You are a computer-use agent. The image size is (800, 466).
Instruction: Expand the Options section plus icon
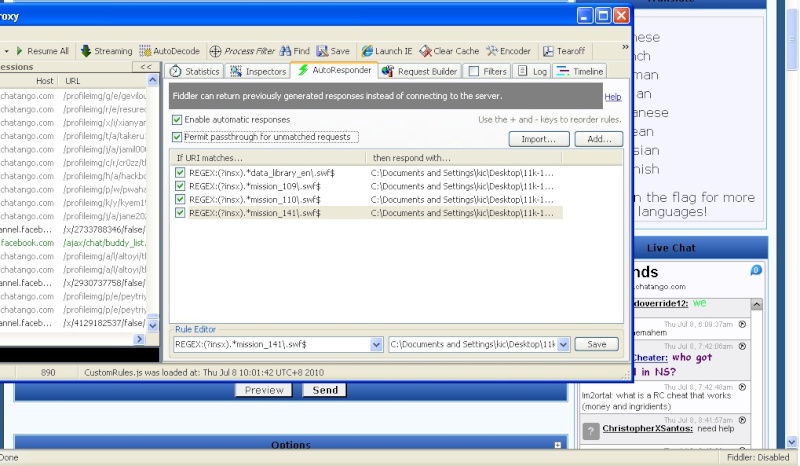pos(558,445)
